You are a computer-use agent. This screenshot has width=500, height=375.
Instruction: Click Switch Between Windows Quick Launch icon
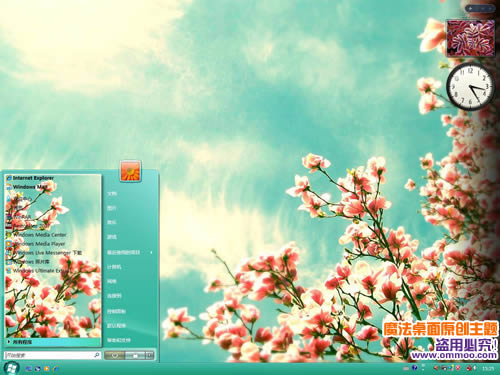[38, 369]
